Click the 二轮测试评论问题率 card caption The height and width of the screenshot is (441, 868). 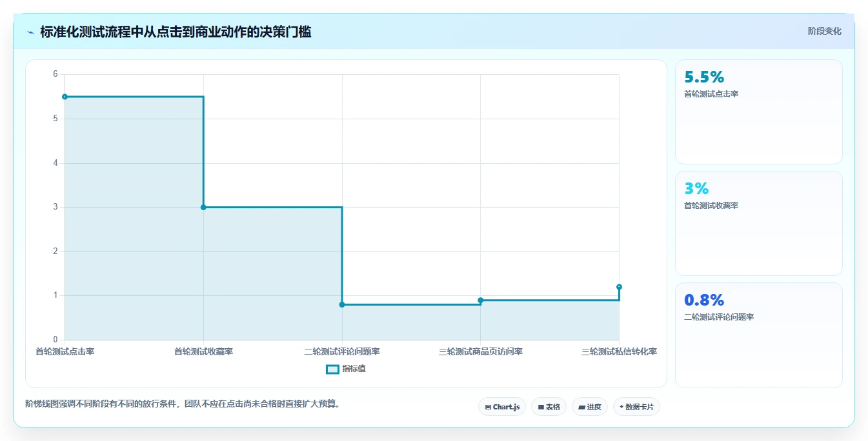pyautogui.click(x=719, y=317)
